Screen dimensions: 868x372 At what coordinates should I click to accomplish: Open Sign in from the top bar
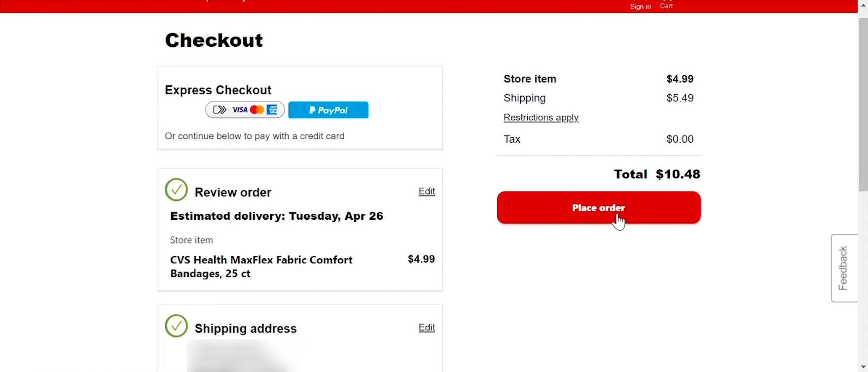click(640, 6)
